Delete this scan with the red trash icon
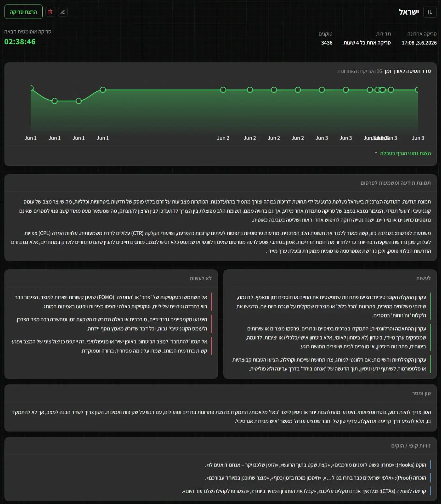Image resolution: width=441 pixels, height=504 pixels. click(50, 12)
